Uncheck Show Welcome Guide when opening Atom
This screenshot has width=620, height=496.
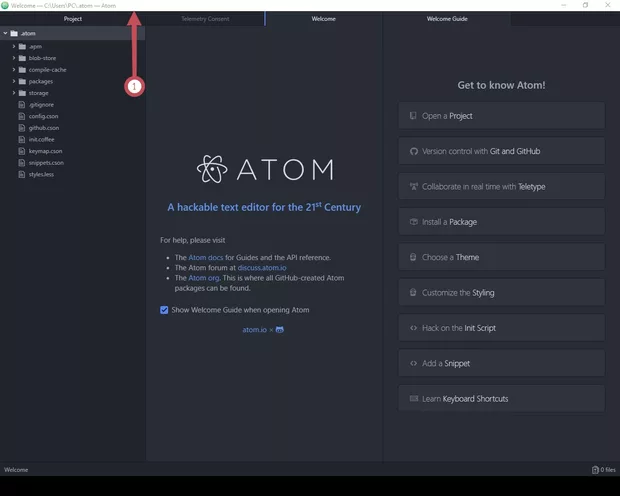[x=164, y=310]
